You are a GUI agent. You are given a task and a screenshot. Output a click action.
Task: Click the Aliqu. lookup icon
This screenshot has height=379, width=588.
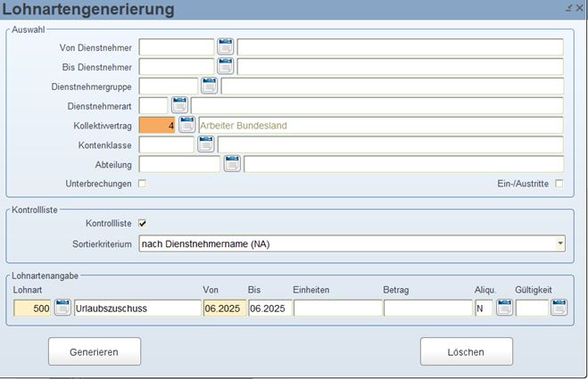coord(504,308)
